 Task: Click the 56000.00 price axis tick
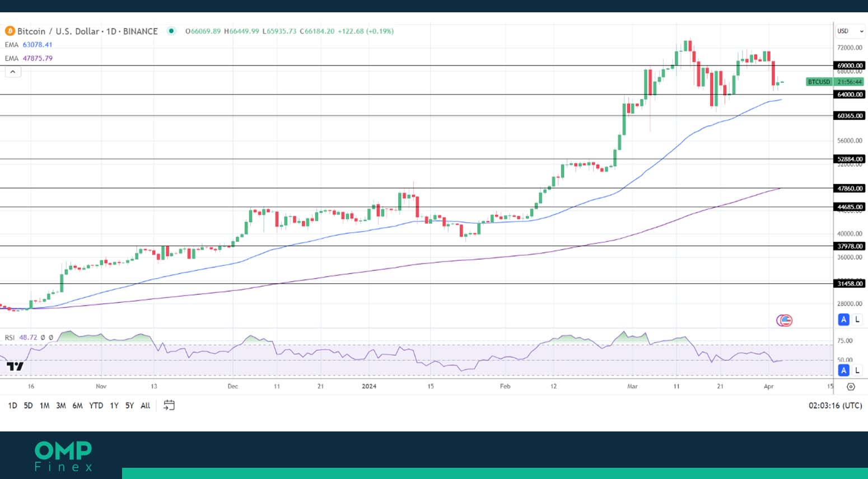click(850, 141)
